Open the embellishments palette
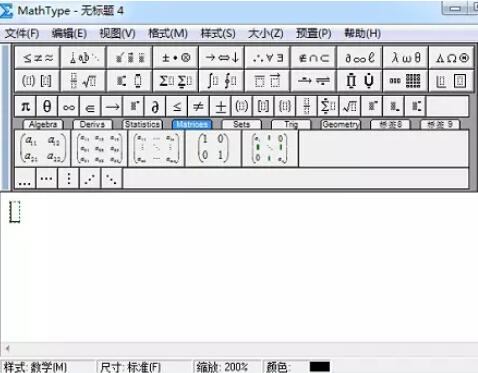 [129, 58]
